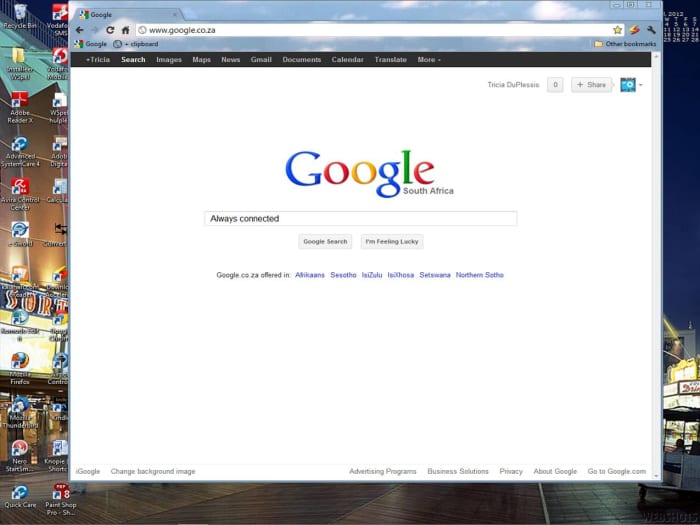
Task: Open Maps from the Google navigation bar
Action: tap(201, 59)
